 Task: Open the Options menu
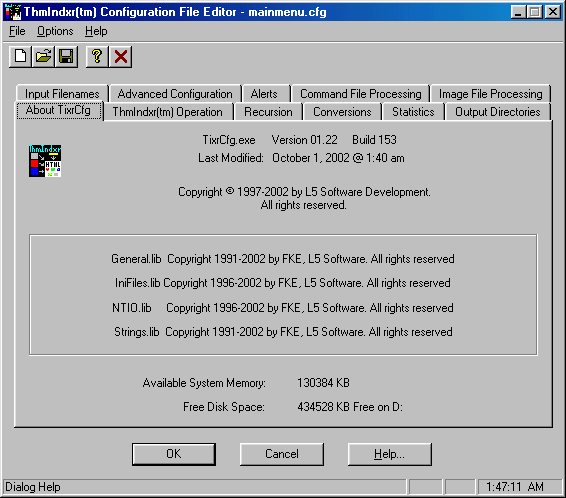click(55, 31)
